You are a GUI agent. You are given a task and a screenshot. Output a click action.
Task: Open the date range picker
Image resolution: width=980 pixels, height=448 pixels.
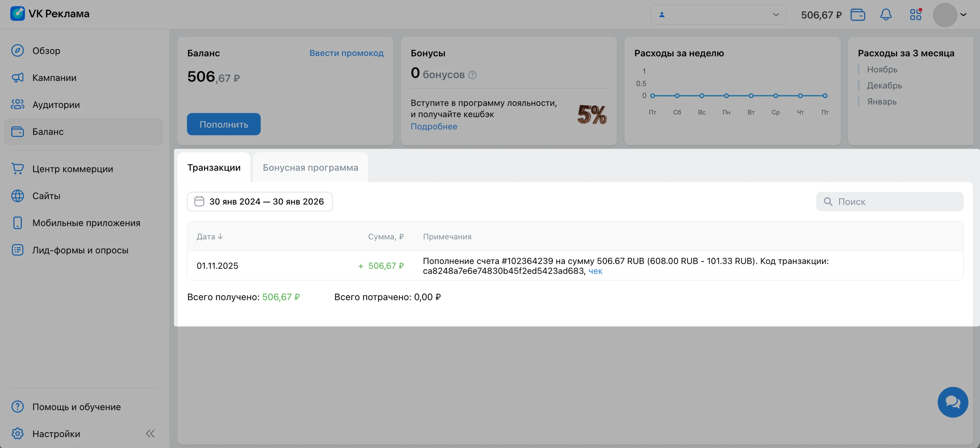pyautogui.click(x=260, y=201)
